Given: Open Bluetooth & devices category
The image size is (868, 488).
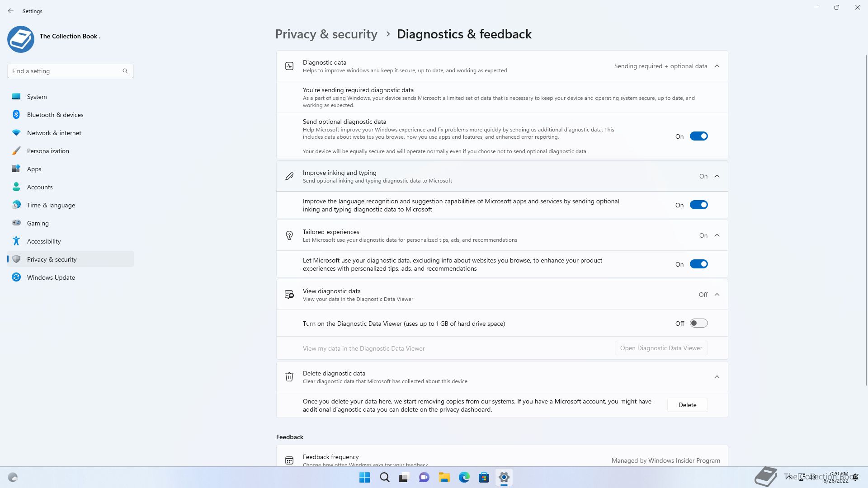Looking at the screenshot, I should coord(71,115).
